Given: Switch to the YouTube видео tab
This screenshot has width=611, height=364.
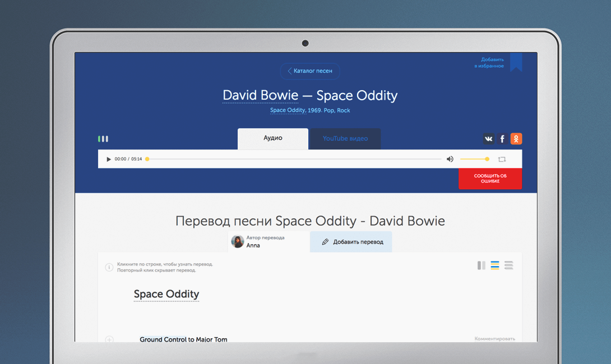Looking at the screenshot, I should pyautogui.click(x=345, y=138).
